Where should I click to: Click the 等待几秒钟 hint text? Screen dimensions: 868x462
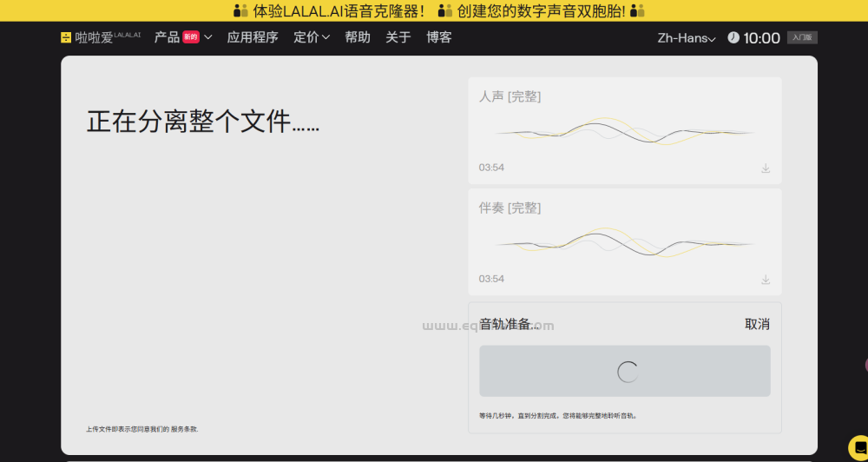(x=558, y=415)
